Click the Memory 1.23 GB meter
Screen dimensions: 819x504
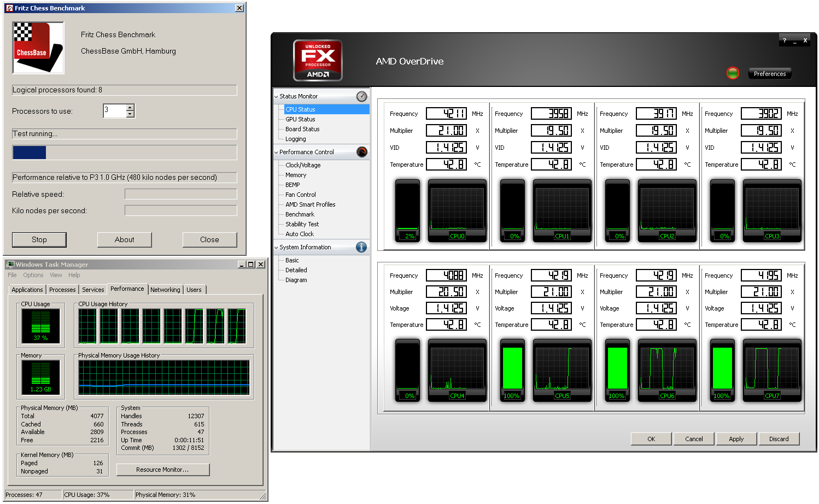pyautogui.click(x=40, y=377)
